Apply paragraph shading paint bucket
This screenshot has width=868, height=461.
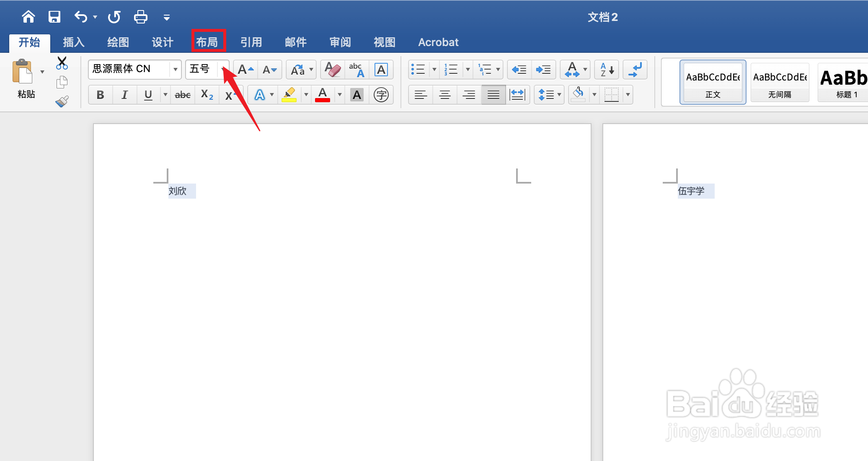pyautogui.click(x=578, y=95)
